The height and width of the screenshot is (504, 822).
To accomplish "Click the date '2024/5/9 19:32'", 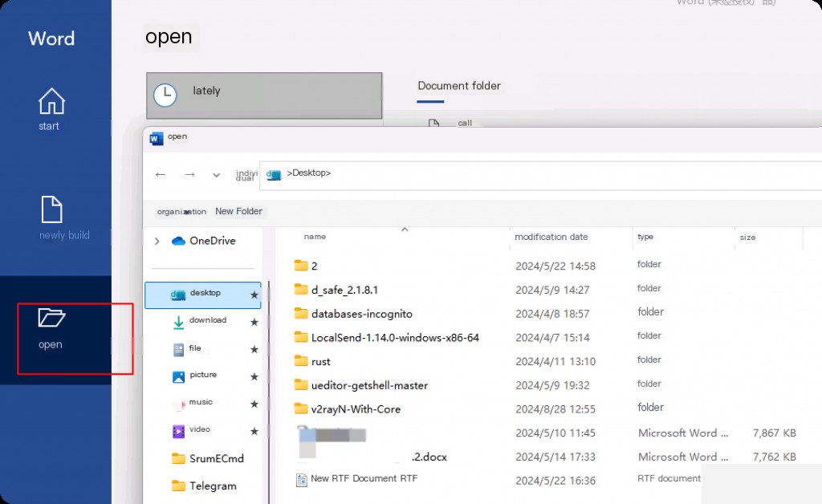I will pyautogui.click(x=552, y=385).
